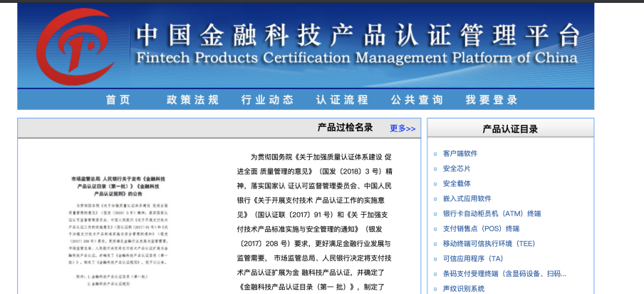Image resolution: width=644 pixels, height=294 pixels.
Task: Open the 我要登录 navigation item
Action: [x=492, y=99]
